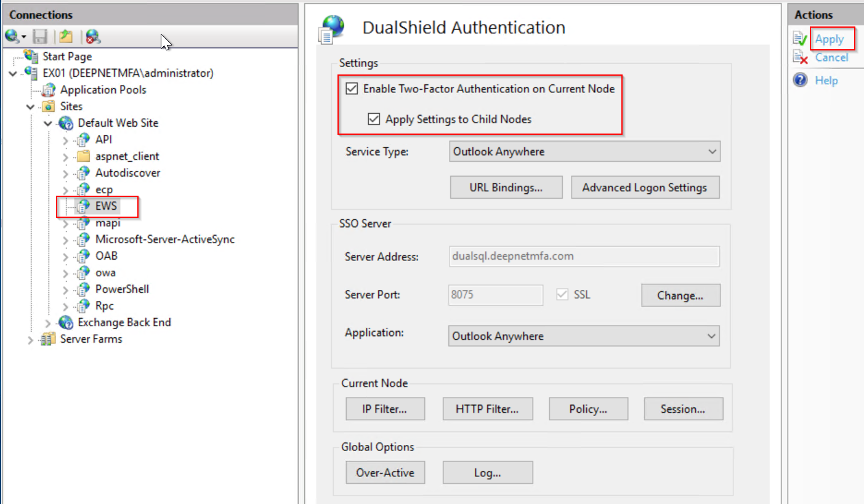864x504 pixels.
Task: Select the Start Page label
Action: [x=67, y=57]
